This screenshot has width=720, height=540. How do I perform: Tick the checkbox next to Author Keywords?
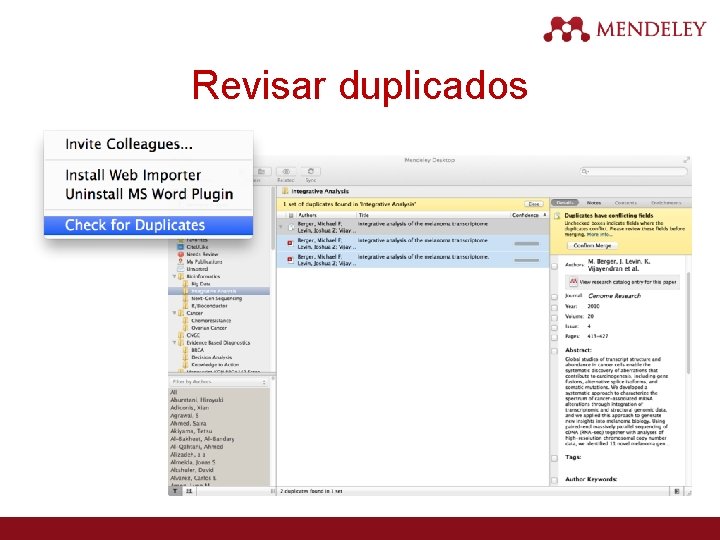tap(554, 480)
